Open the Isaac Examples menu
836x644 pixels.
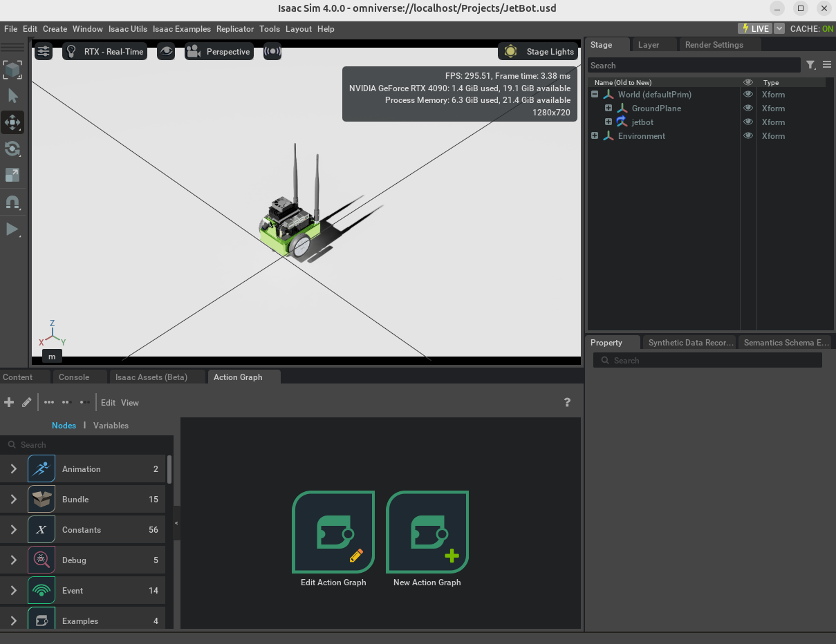[x=182, y=29]
